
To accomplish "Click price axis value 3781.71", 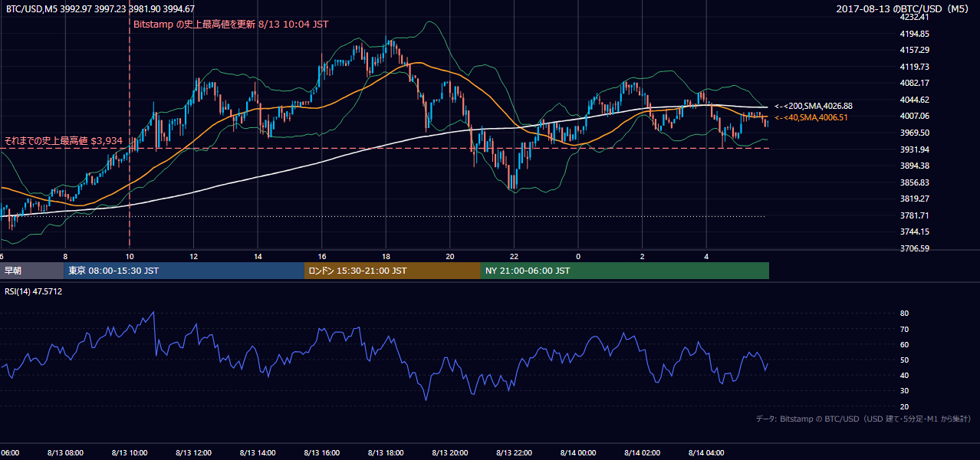I will click(x=914, y=215).
